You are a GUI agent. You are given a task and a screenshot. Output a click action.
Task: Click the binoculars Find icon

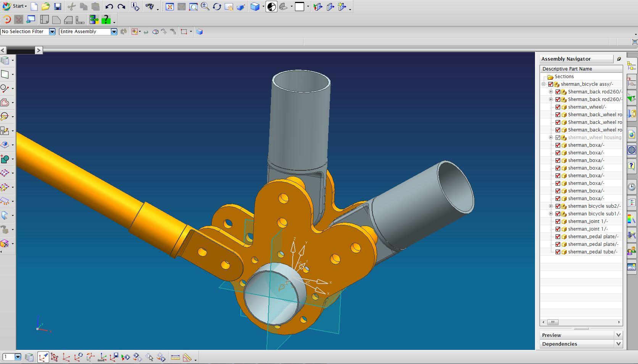150,6
